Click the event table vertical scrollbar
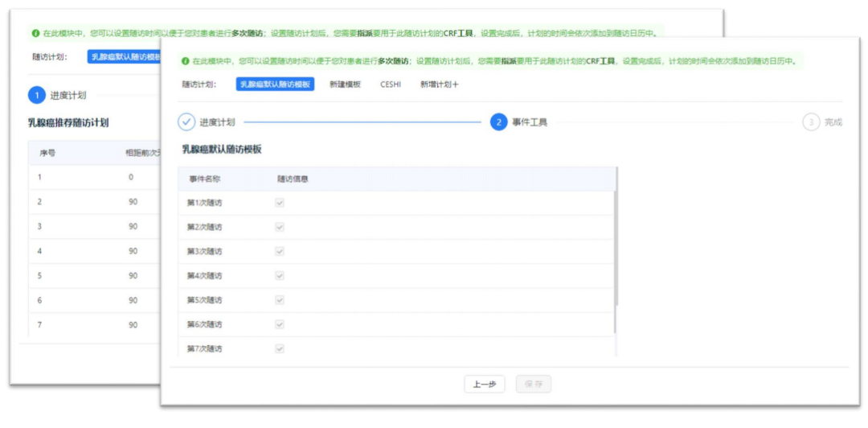868x428 pixels. pyautogui.click(x=616, y=241)
